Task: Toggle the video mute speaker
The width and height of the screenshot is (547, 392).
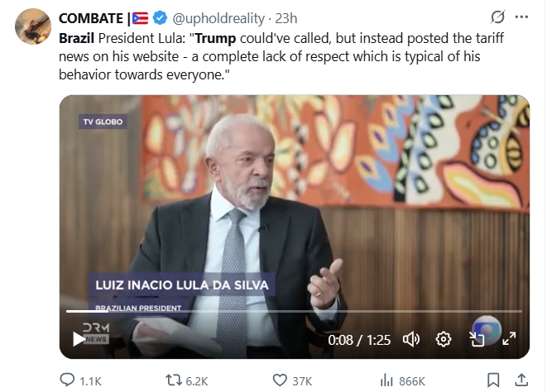Action: coord(411,339)
